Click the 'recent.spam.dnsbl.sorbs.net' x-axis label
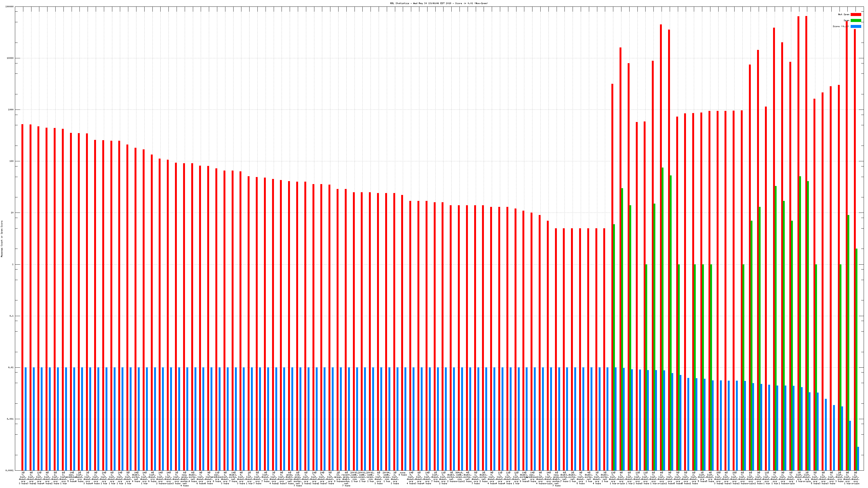Screen dimensions: 868x488 (x=346, y=479)
